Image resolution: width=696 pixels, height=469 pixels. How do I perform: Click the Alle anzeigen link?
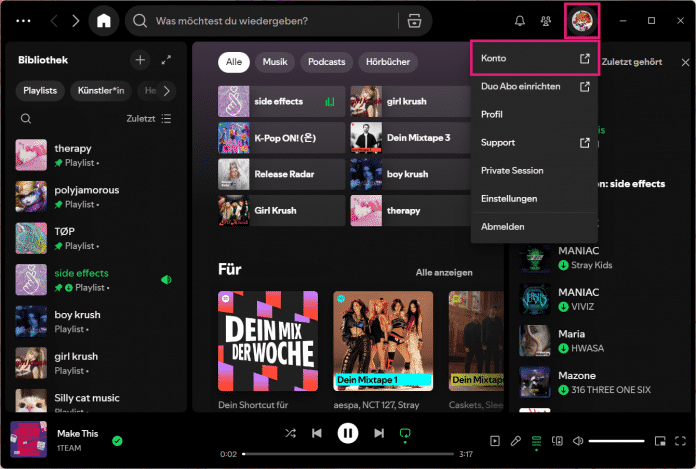click(444, 272)
